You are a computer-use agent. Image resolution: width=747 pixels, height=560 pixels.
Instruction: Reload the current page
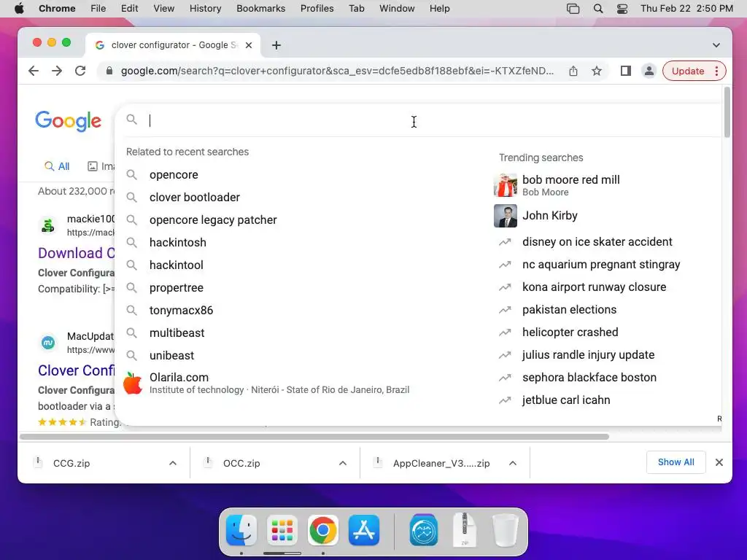(80, 71)
